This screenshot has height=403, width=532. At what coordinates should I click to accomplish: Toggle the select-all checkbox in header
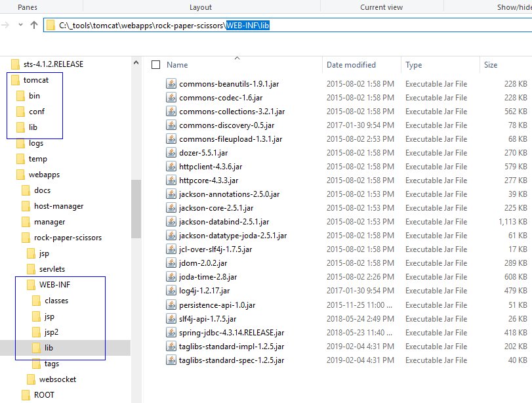155,65
